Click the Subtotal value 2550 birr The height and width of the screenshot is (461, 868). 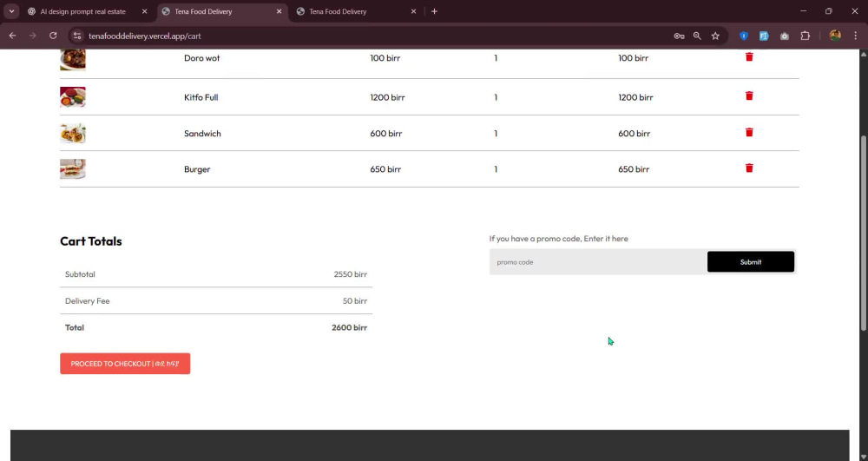click(351, 274)
